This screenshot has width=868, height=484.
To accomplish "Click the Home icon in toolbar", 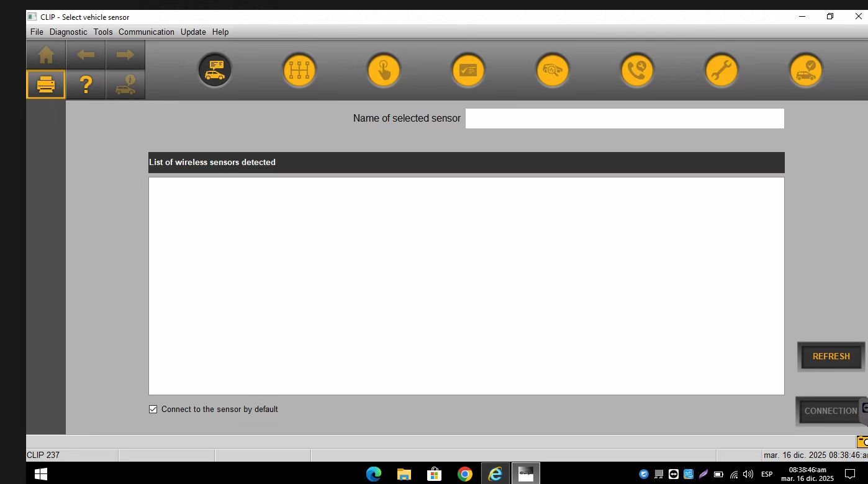I will click(46, 55).
